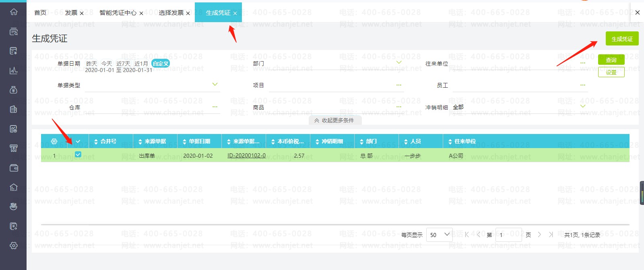Open the ID-20200102-0 source document link
The width and height of the screenshot is (644, 270).
(x=246, y=155)
